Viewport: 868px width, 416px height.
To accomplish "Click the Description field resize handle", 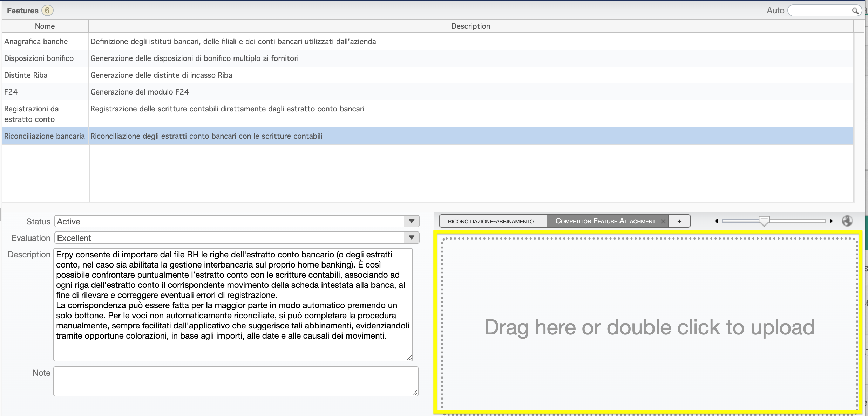I will click(409, 358).
